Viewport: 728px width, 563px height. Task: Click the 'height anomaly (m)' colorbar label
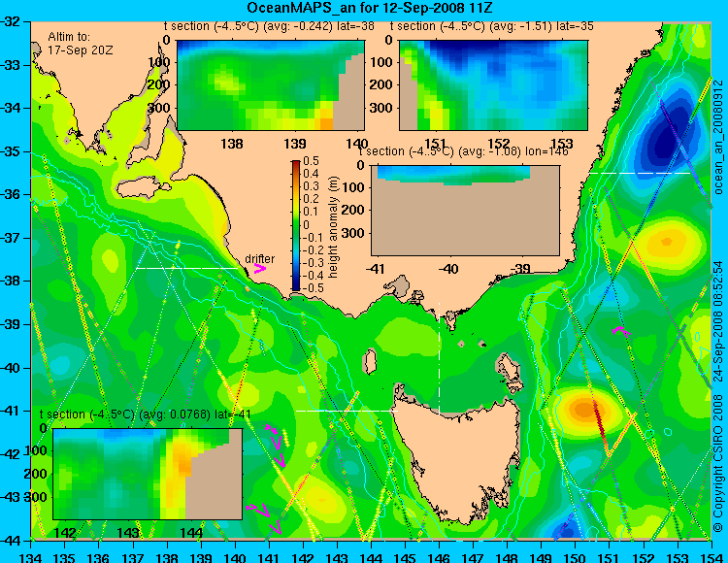[x=333, y=227]
